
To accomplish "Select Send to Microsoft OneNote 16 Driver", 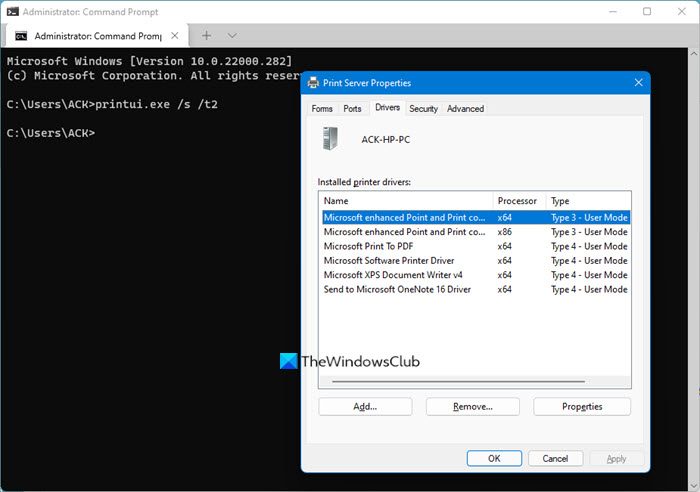I will 476,289.
